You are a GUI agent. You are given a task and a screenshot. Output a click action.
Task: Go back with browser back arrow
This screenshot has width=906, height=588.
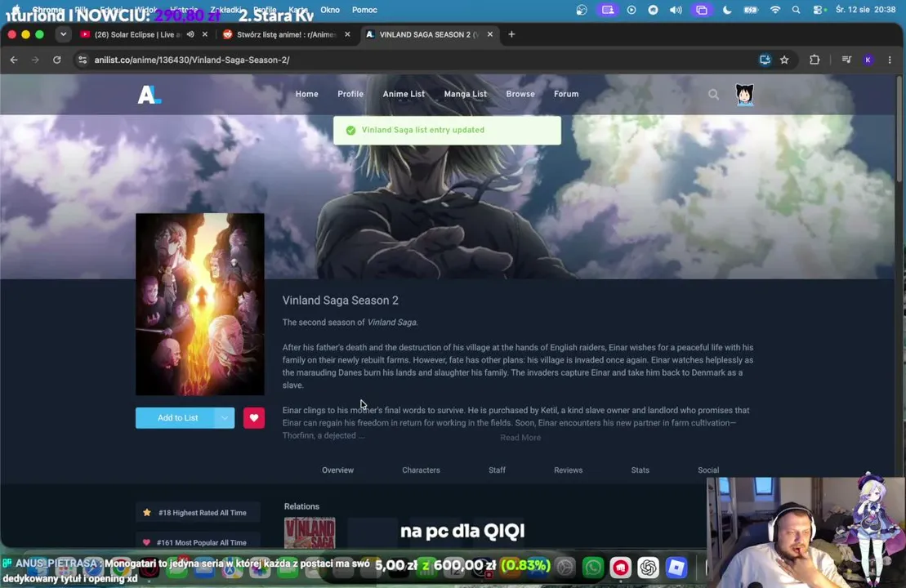(14, 60)
